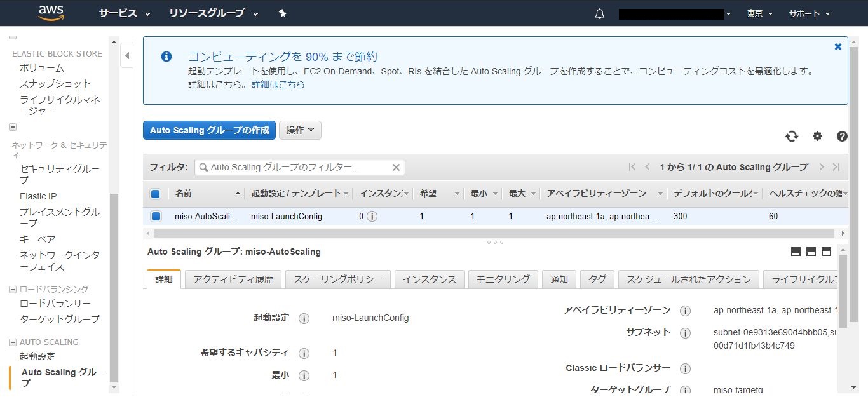868x397 pixels.
Task: Refresh the Auto Scaling groups list
Action: pyautogui.click(x=791, y=136)
